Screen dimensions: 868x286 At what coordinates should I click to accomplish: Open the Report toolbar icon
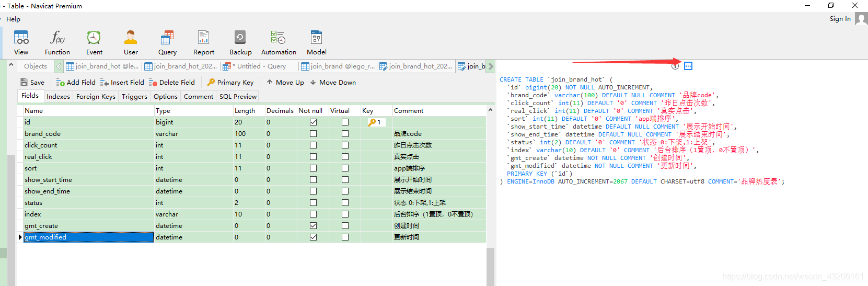[x=204, y=42]
